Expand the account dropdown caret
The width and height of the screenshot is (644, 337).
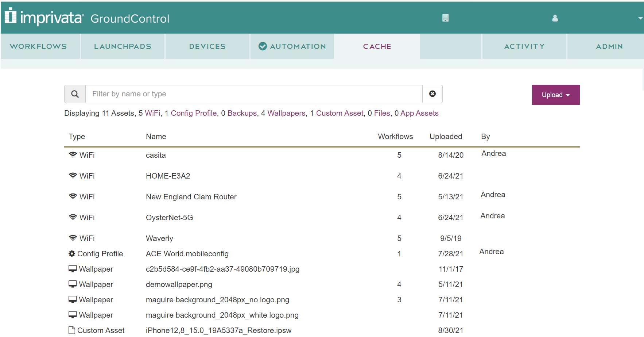[x=640, y=18]
